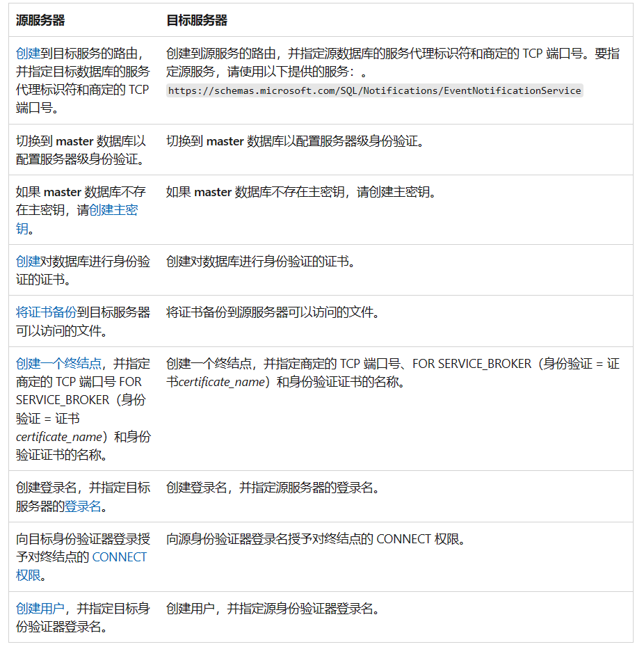644x649 pixels.
Task: Click the italic certificate_name in the source column
Action: coord(59,437)
